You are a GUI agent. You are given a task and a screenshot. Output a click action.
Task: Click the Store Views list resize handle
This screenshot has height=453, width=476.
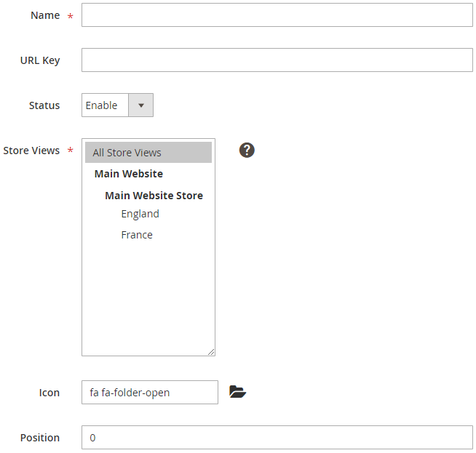(211, 352)
